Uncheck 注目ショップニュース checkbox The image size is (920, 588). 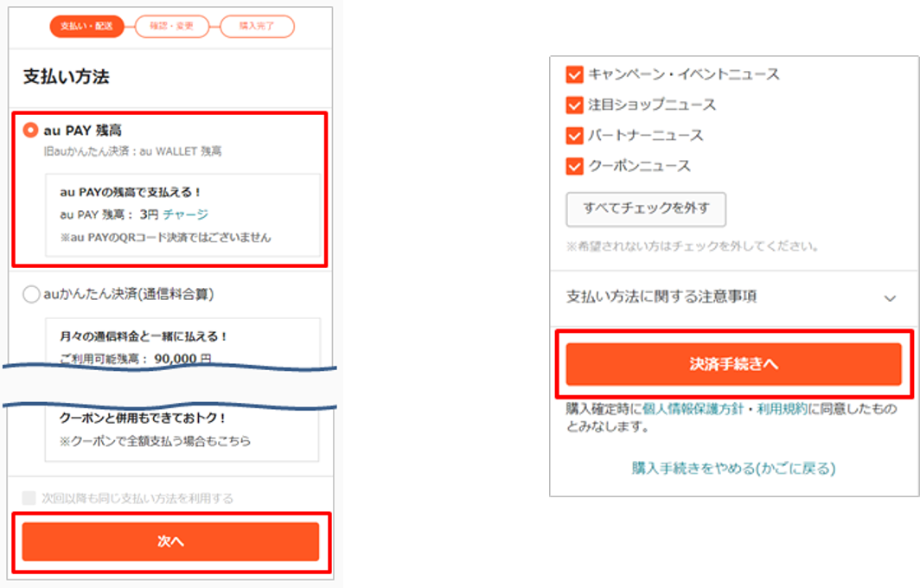(574, 105)
